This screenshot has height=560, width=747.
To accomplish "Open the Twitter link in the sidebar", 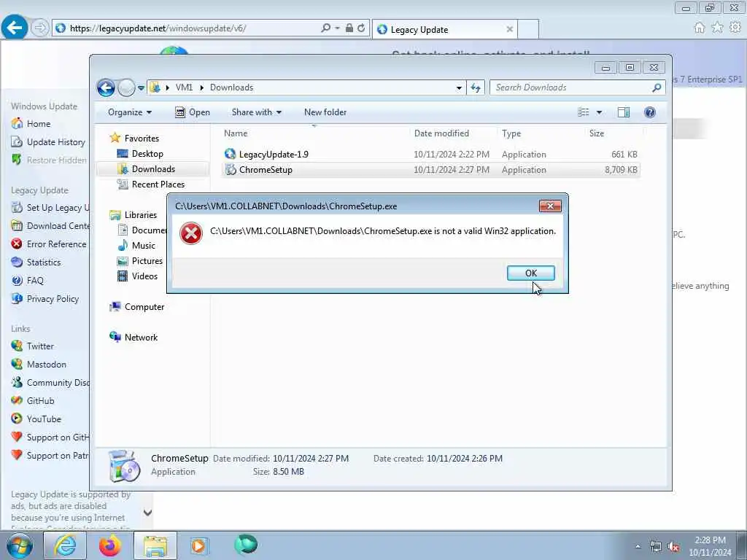I will point(40,346).
